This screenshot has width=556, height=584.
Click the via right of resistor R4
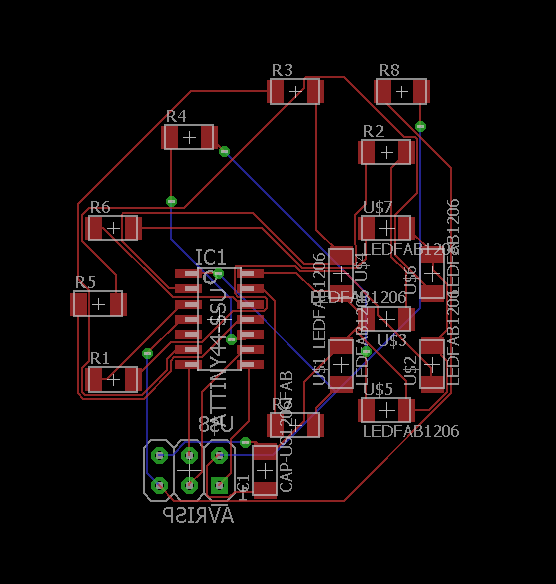224,151
